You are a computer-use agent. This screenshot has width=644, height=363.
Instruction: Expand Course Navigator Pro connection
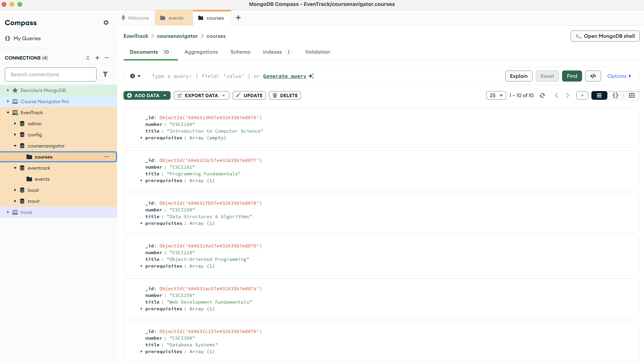click(8, 101)
